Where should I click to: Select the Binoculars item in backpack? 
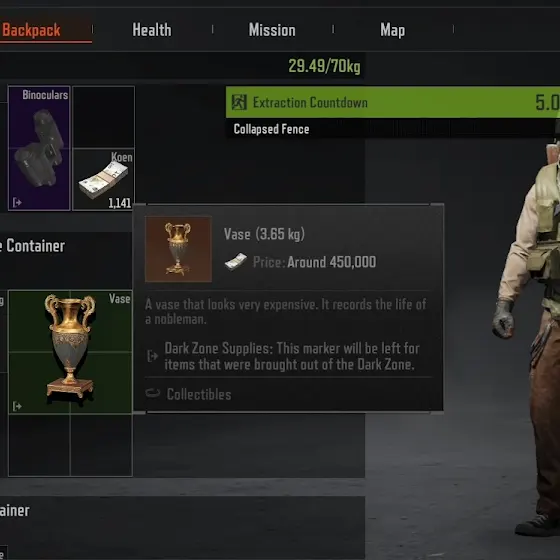(x=39, y=148)
